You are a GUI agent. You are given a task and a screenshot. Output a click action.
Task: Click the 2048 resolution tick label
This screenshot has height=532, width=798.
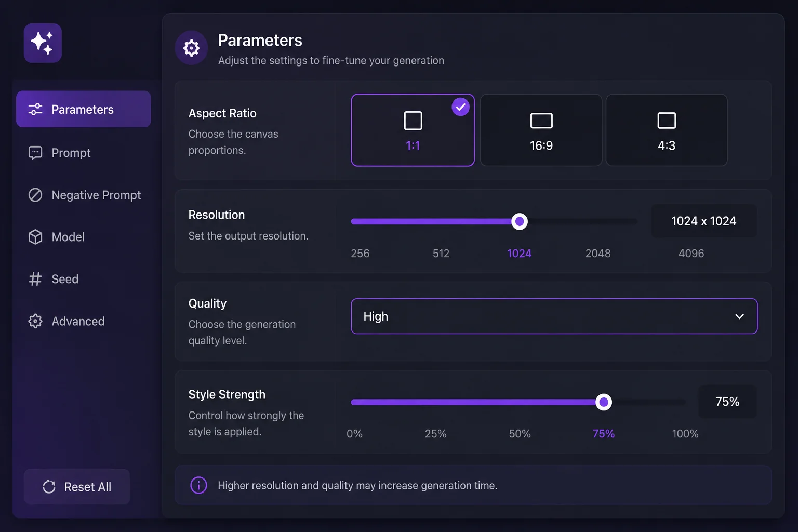point(598,254)
